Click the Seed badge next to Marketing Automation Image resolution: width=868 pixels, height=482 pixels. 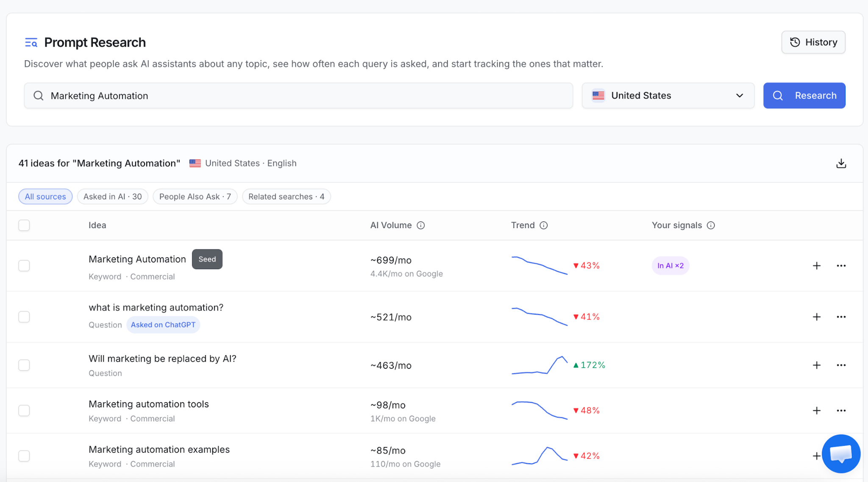207,259
